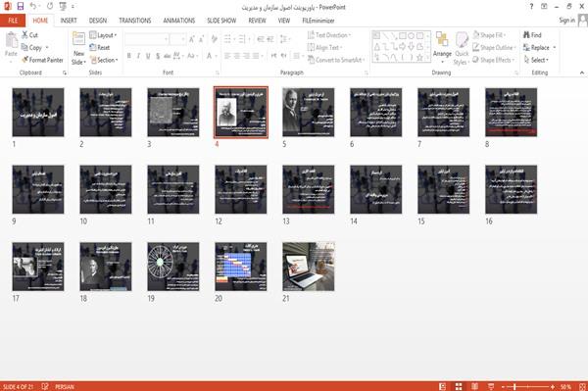Open the Section dropdown menu
Image resolution: width=588 pixels, height=391 pixels.
click(104, 60)
